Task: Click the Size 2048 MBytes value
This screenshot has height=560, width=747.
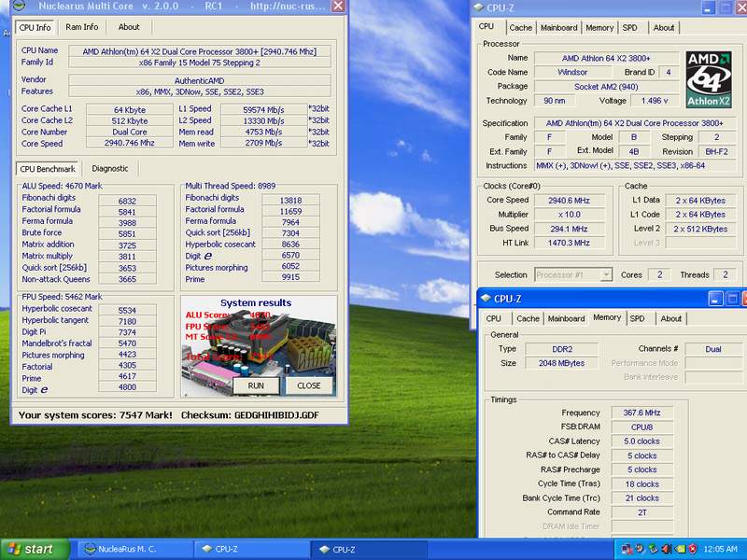Action: click(562, 363)
